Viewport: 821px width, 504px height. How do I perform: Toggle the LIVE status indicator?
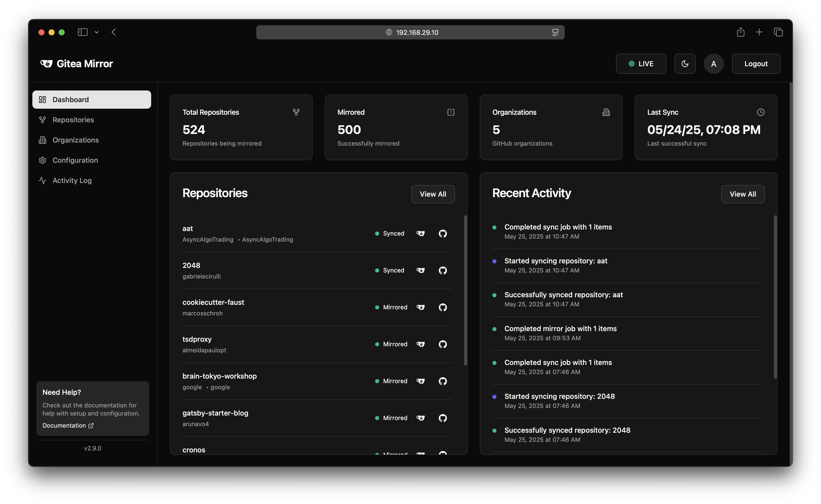[x=641, y=63]
